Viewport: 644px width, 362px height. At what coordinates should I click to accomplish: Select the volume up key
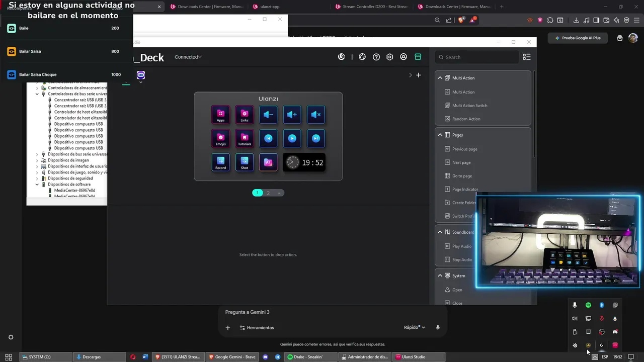point(292,115)
